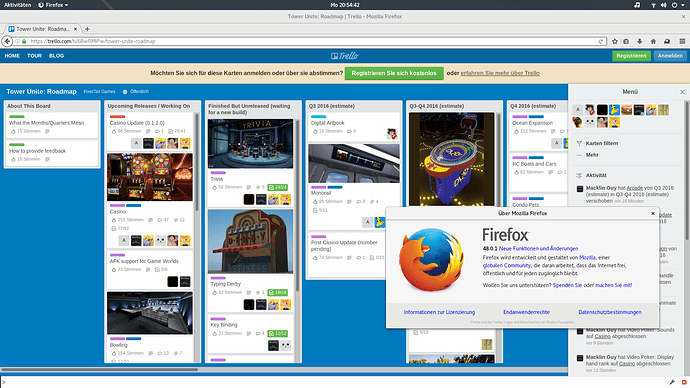This screenshot has height=388, width=690.
Task: Click the Firefox back navigation arrow
Action: [7, 41]
